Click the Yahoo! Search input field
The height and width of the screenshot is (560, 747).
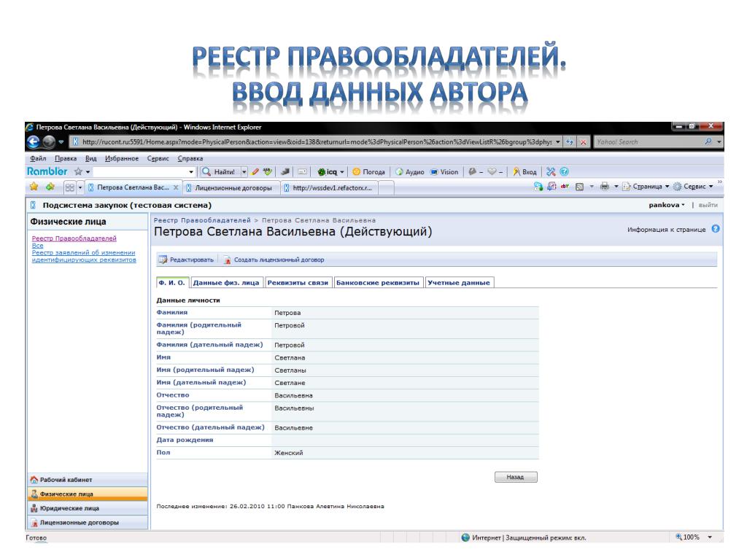649,142
